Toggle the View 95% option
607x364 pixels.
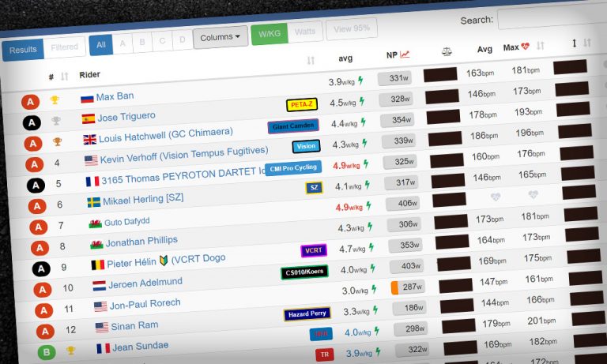click(351, 28)
